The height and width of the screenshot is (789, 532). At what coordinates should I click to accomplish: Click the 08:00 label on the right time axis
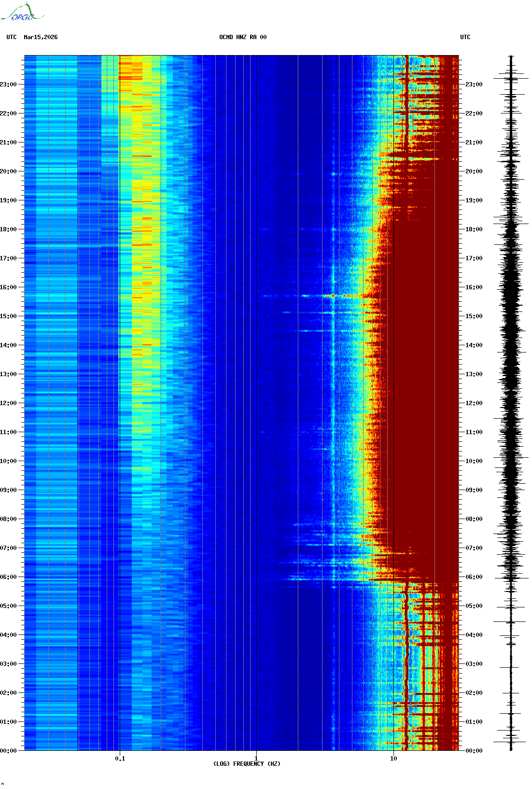pyautogui.click(x=474, y=519)
